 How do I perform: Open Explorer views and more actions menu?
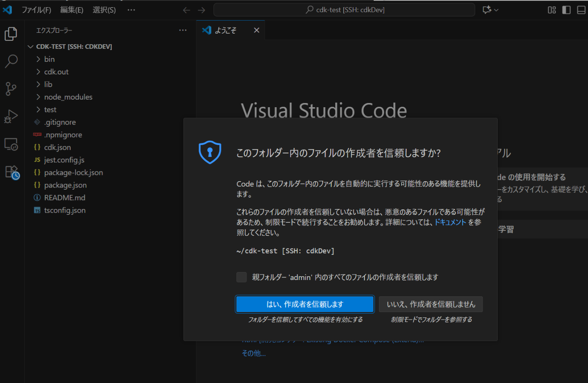(183, 30)
